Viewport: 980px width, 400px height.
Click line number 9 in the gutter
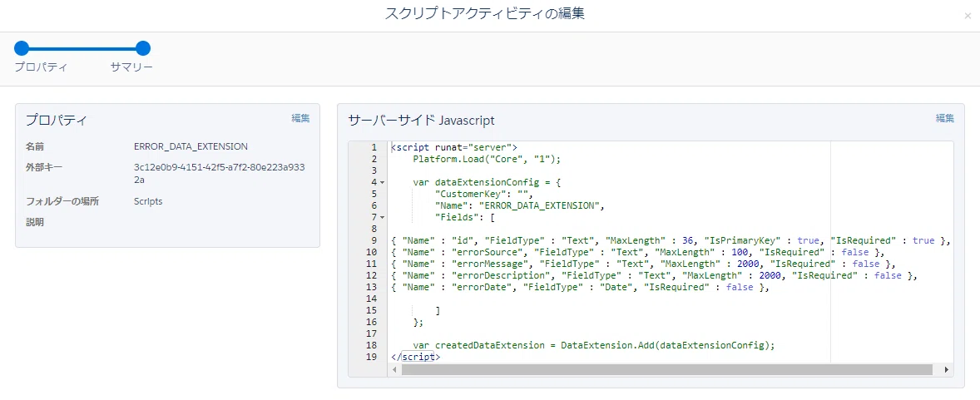(x=374, y=240)
